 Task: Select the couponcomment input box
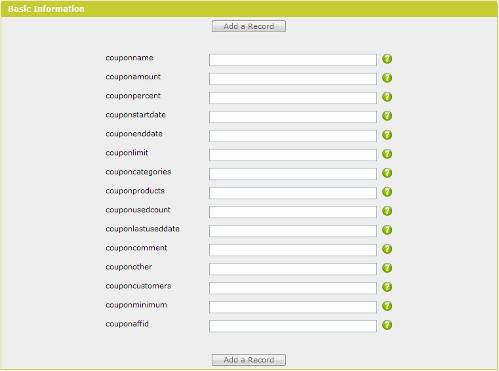pos(293,250)
